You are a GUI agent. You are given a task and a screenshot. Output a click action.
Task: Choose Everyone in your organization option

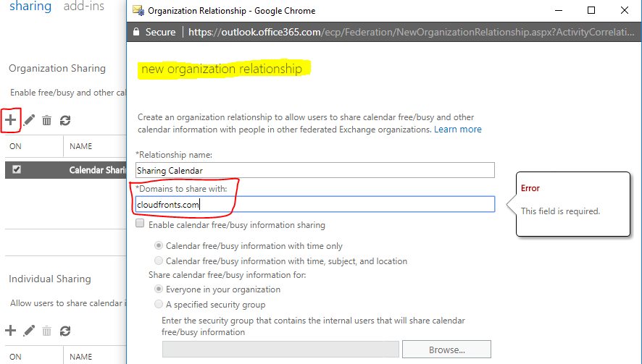click(x=159, y=289)
